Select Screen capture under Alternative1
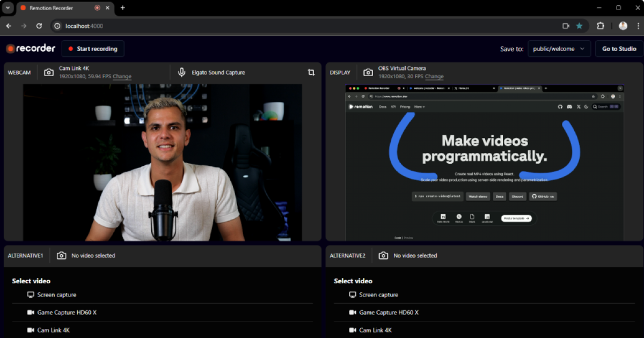Viewport: 644px width, 338px height. [x=56, y=295]
